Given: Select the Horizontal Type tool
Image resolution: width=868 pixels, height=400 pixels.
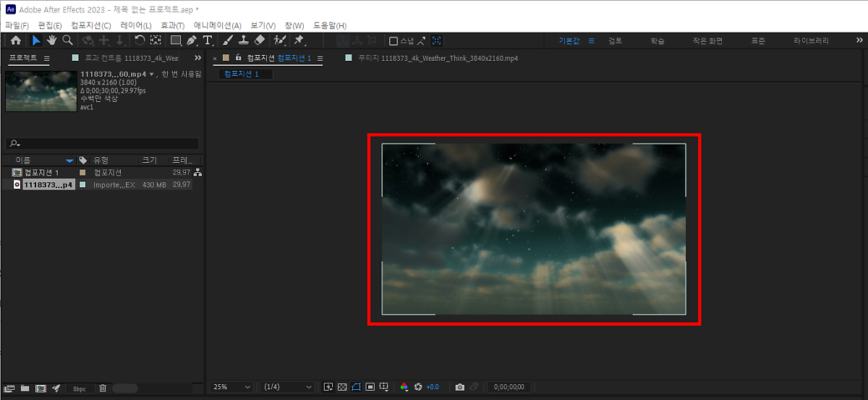Looking at the screenshot, I should click(208, 41).
